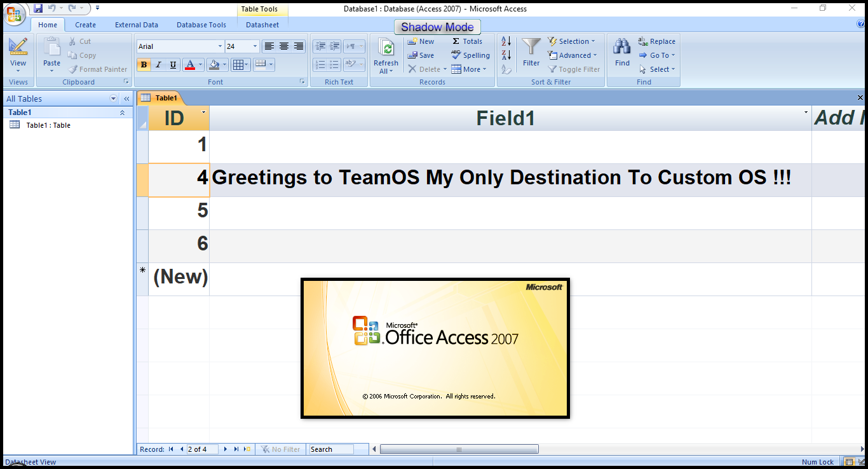Viewport: 868px width, 469px height.
Task: Click the Refresh All icon
Action: tap(386, 48)
